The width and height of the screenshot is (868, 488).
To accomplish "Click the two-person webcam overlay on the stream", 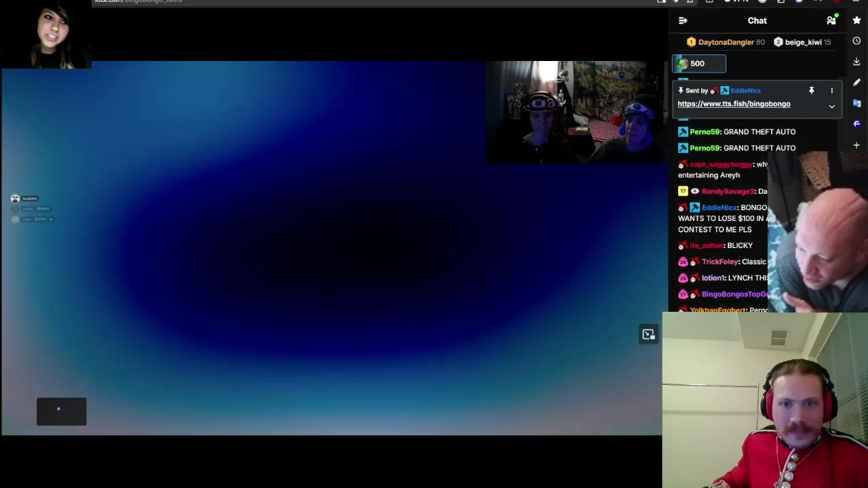I will 576,113.
